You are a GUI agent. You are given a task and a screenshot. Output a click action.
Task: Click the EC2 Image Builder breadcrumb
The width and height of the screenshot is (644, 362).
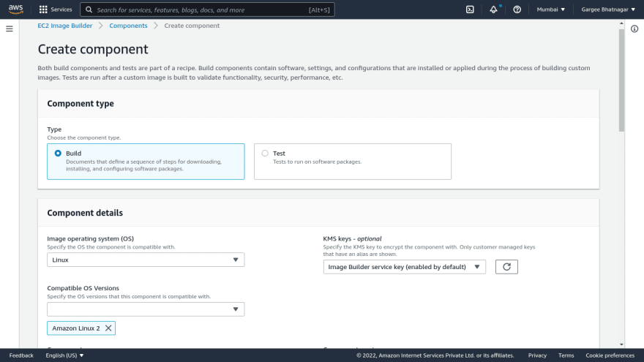(x=65, y=26)
